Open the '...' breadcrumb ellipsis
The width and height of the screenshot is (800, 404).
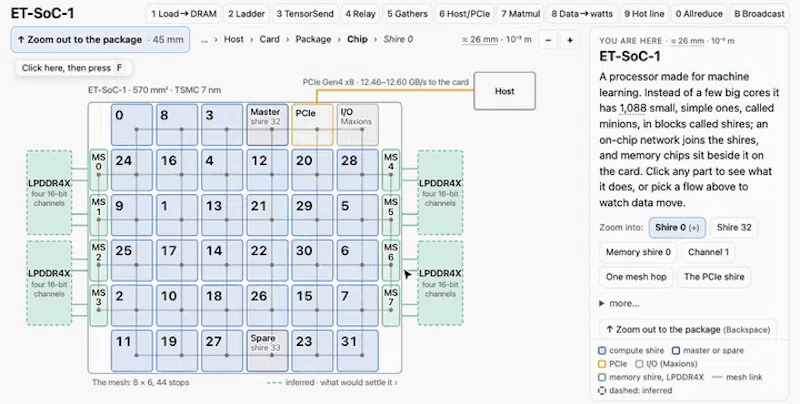[x=204, y=39]
